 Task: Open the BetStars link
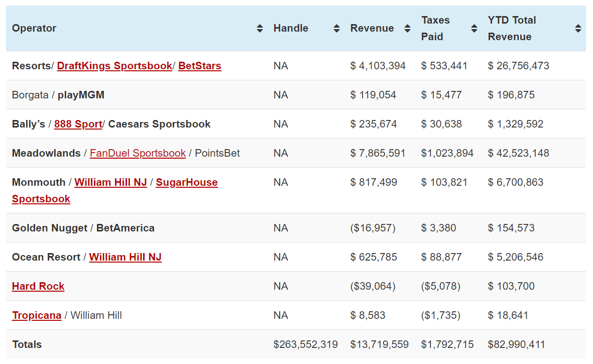coord(199,66)
